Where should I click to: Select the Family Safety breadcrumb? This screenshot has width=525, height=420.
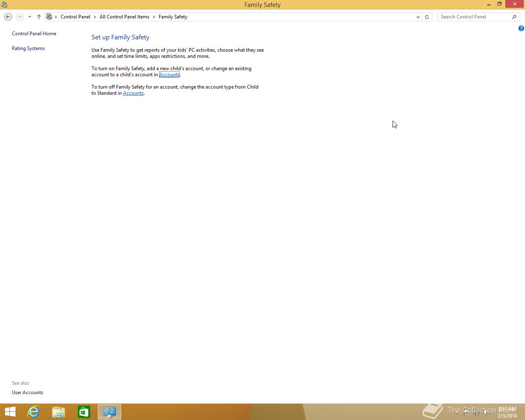pos(173,17)
